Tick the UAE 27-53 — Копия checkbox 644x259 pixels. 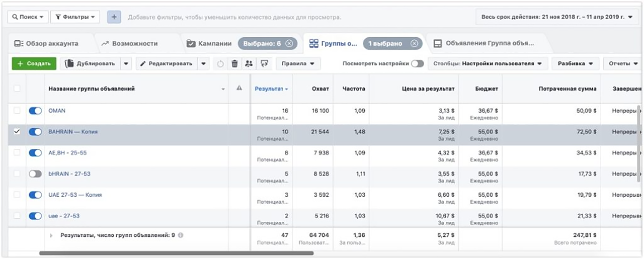pos(17,195)
